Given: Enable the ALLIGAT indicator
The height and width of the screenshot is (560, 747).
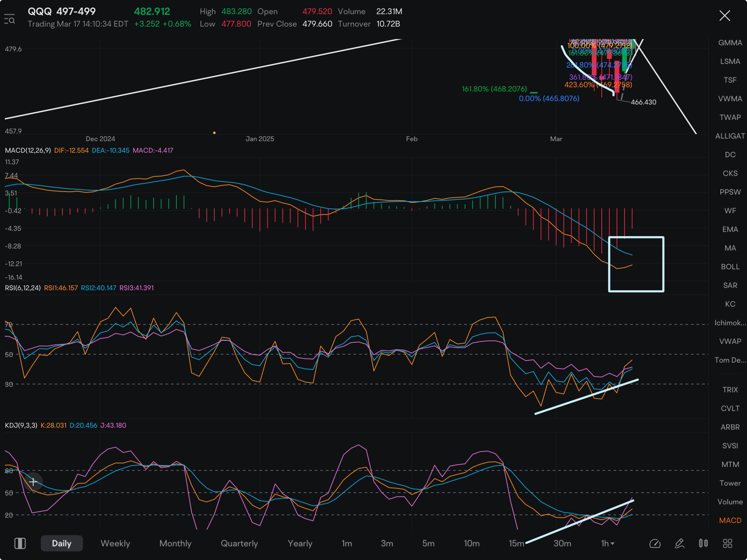Looking at the screenshot, I should (730, 136).
